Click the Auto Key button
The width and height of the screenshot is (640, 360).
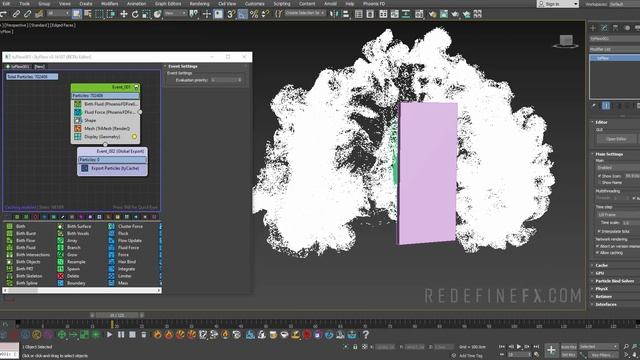pyautogui.click(x=569, y=347)
